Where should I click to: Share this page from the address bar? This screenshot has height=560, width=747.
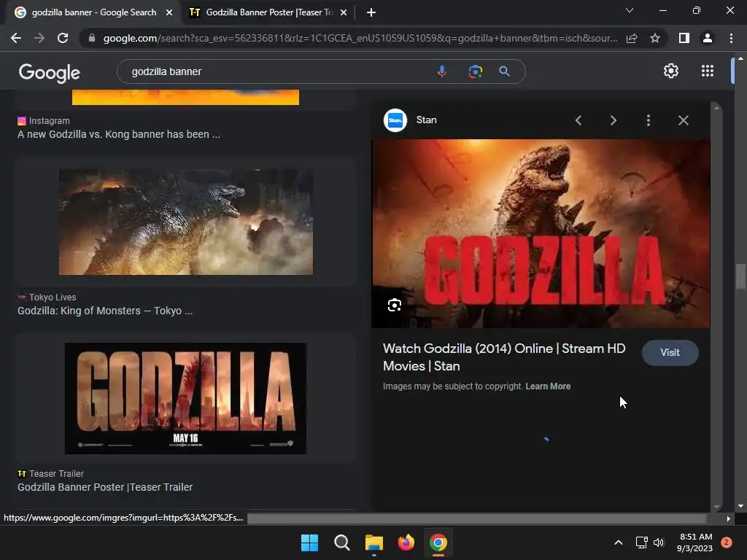click(x=632, y=38)
